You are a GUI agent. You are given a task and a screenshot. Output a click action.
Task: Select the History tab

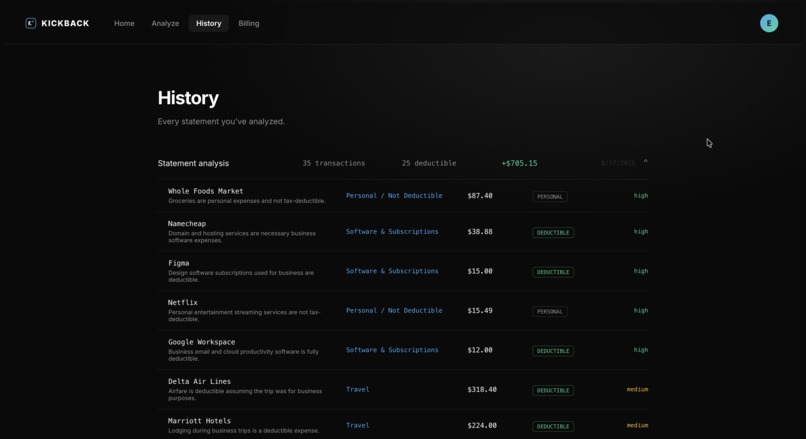coord(208,23)
